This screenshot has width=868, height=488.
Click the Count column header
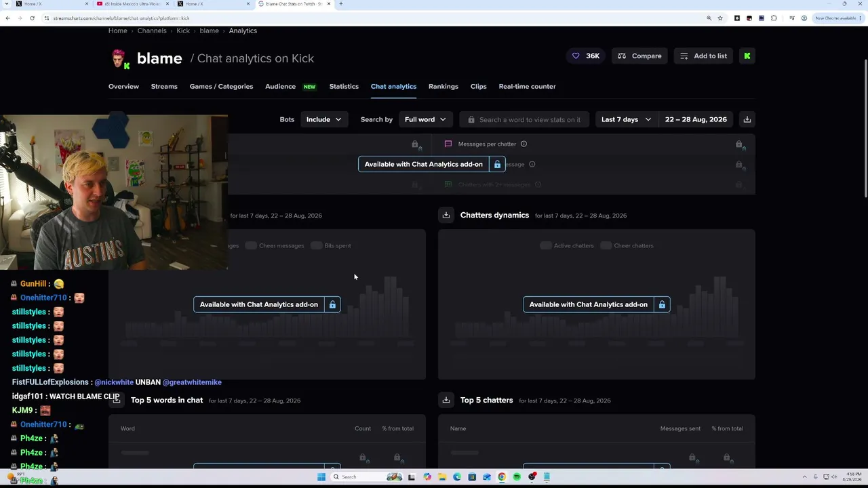click(363, 428)
